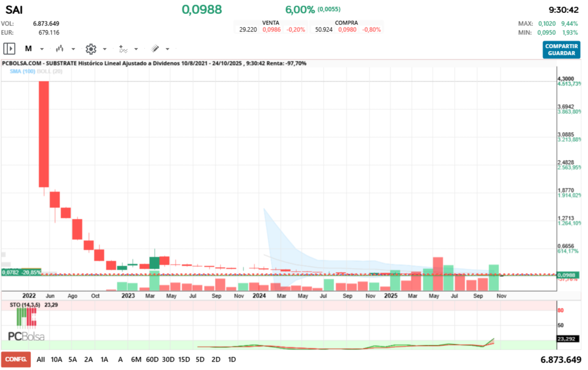
Task: Select the 5D time range
Action: (200, 360)
